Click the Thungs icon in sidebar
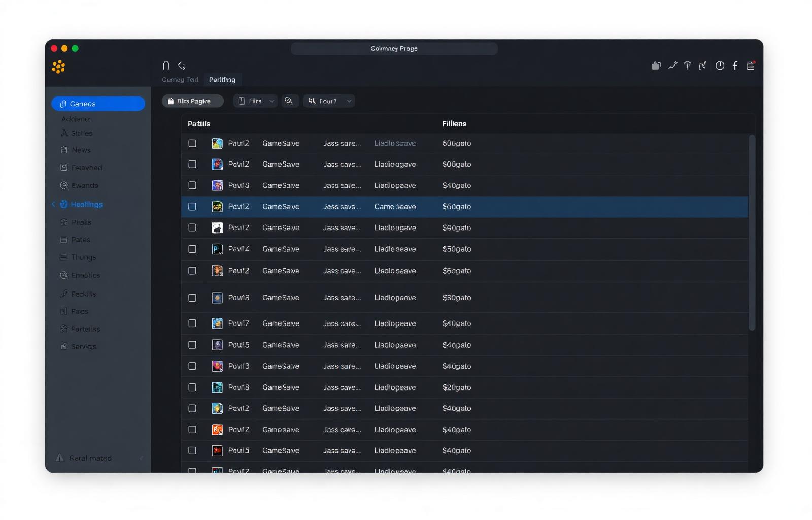The width and height of the screenshot is (812, 520). 64,257
